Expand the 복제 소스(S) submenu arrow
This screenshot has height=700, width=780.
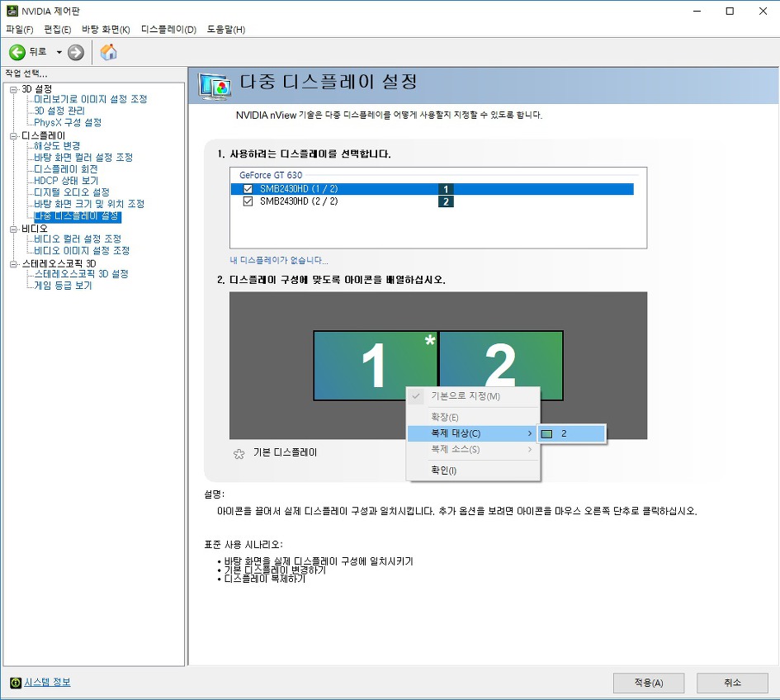[x=530, y=450]
